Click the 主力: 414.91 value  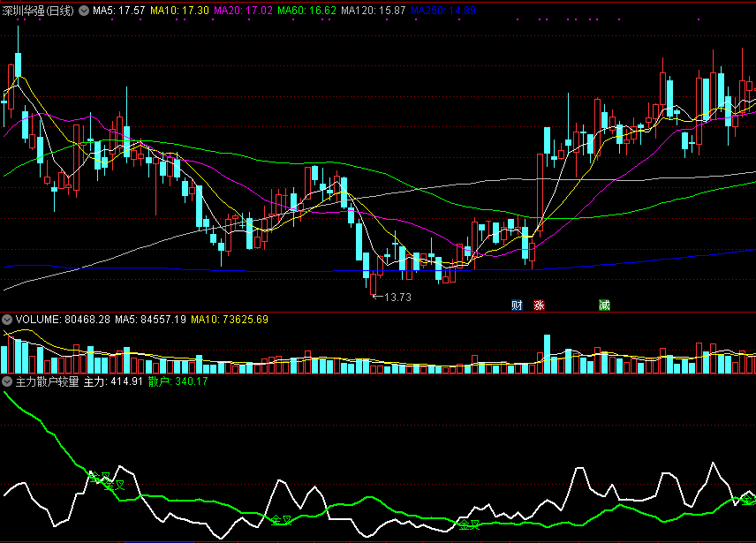[x=113, y=381]
